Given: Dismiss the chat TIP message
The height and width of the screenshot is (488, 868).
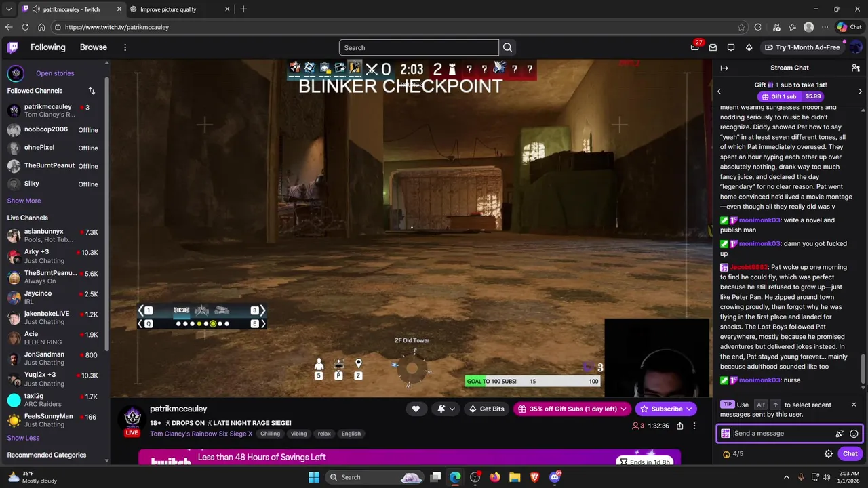Looking at the screenshot, I should [x=854, y=405].
